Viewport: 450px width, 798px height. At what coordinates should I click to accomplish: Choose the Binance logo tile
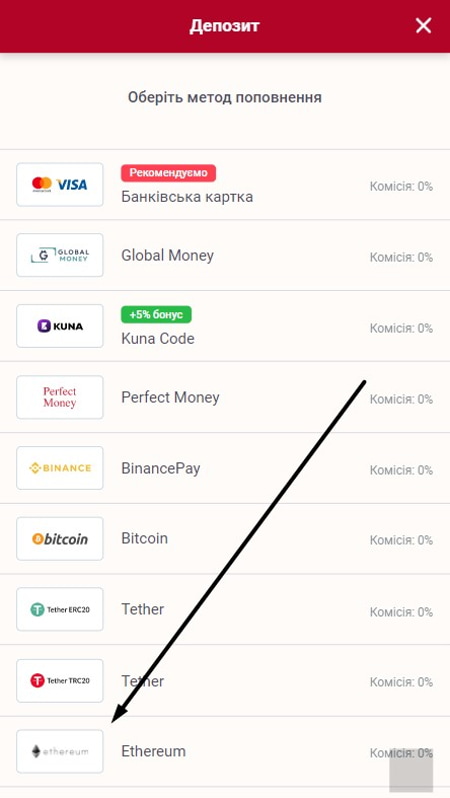tap(60, 468)
